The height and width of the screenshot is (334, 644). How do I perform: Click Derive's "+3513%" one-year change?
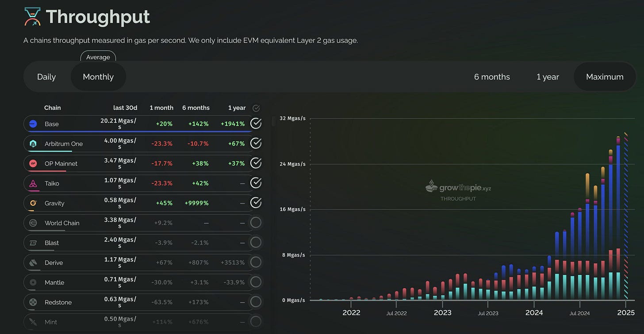(x=233, y=262)
